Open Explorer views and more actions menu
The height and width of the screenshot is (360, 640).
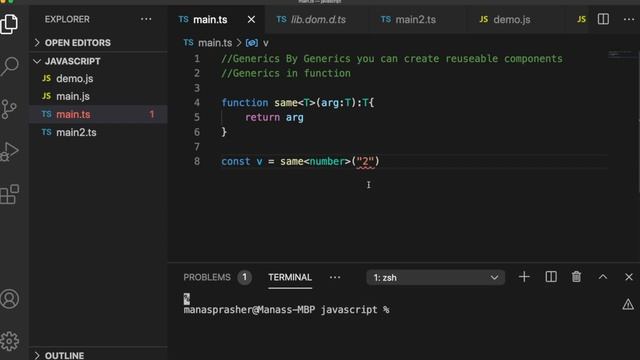tap(146, 19)
